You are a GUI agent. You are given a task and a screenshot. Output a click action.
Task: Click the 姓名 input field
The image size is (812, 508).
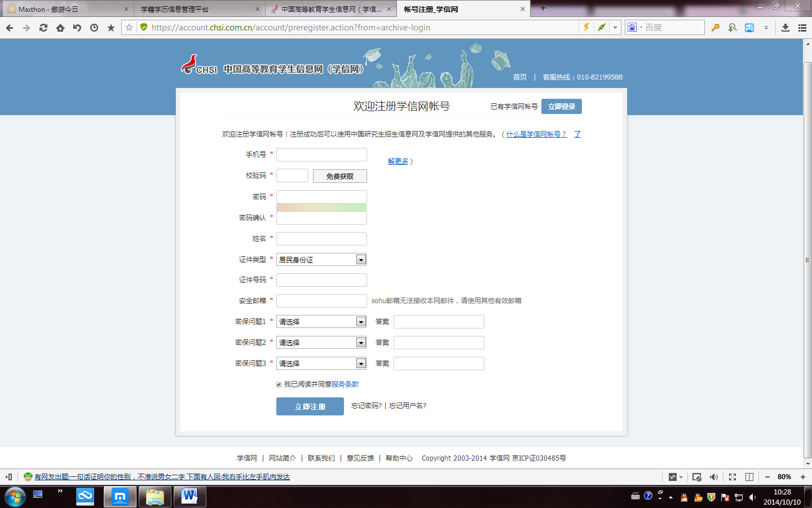(321, 239)
